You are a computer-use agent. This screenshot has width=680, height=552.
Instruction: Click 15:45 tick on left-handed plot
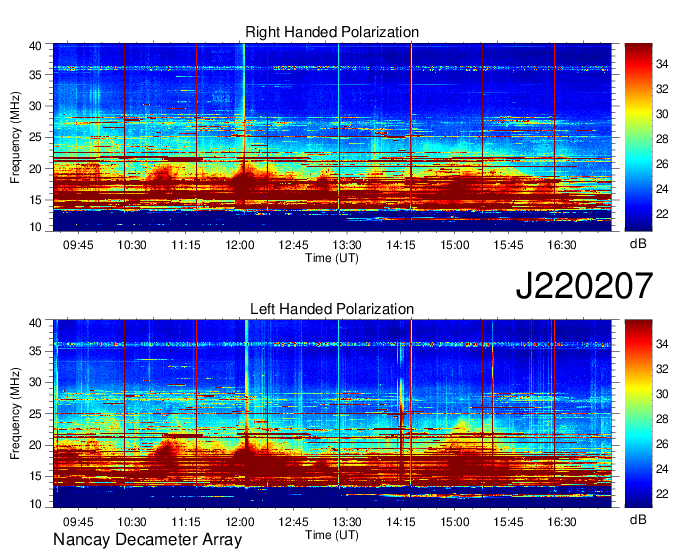coord(508,521)
